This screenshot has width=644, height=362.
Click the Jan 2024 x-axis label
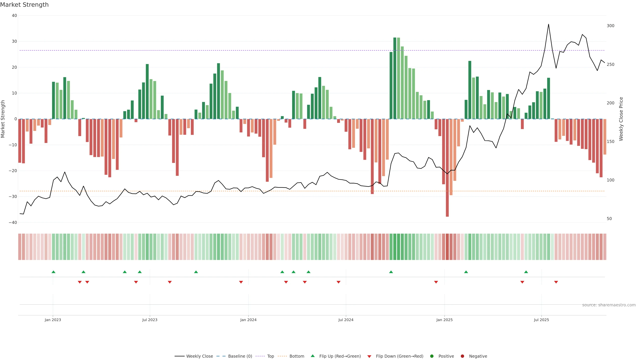click(x=248, y=320)
